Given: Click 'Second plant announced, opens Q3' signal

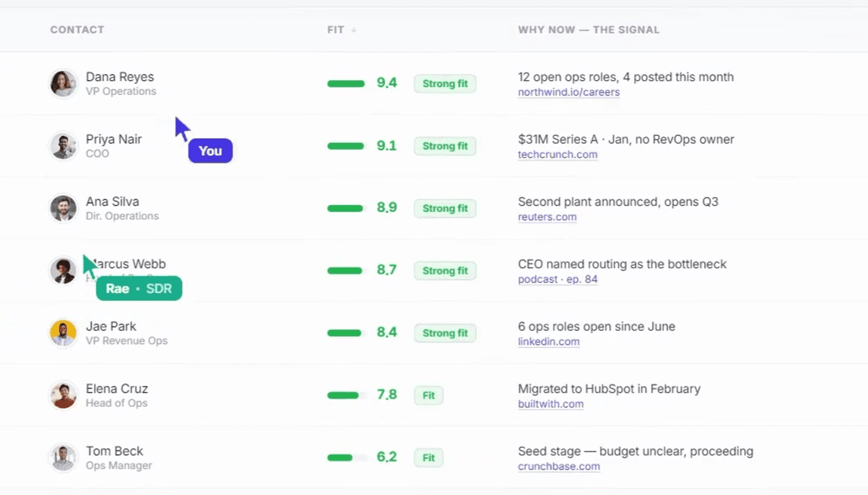Looking at the screenshot, I should [x=618, y=202].
